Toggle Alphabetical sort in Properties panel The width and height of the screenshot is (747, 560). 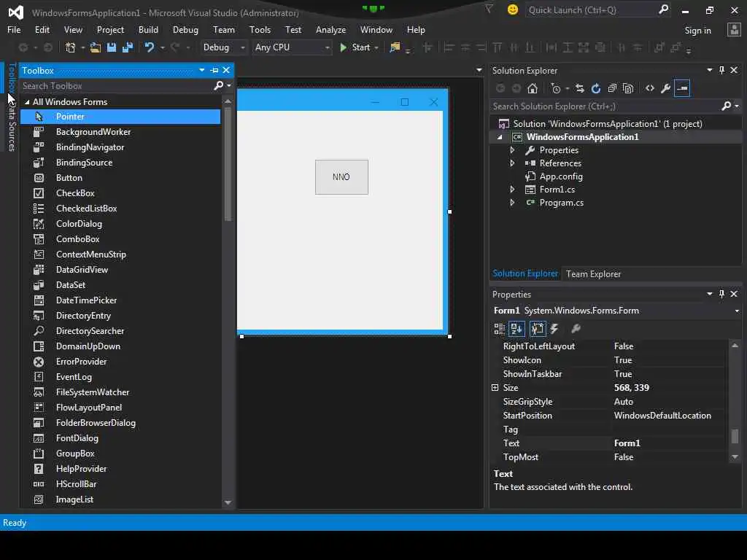tap(516, 329)
